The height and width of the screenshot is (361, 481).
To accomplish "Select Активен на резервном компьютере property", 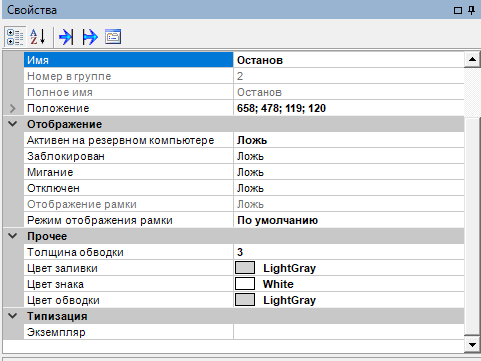I will [128, 140].
